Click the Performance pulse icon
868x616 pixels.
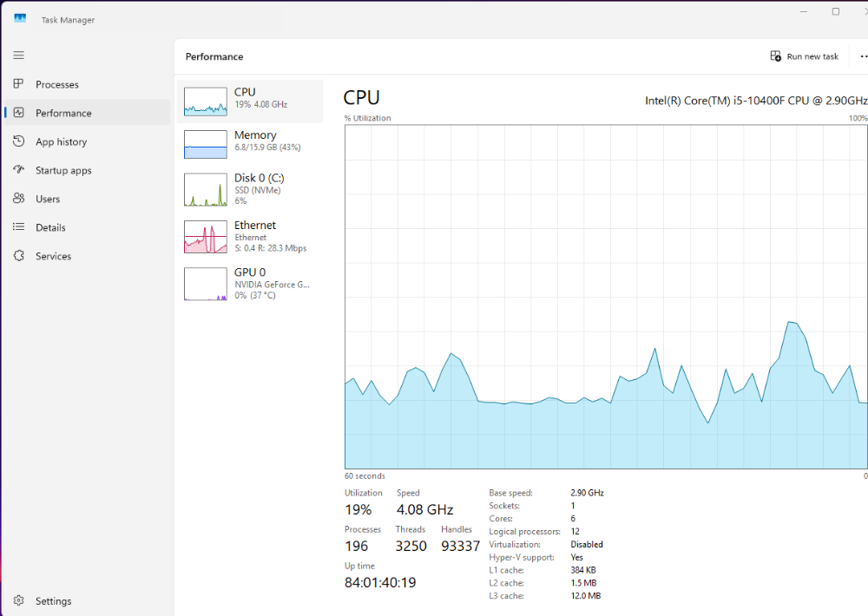(19, 112)
